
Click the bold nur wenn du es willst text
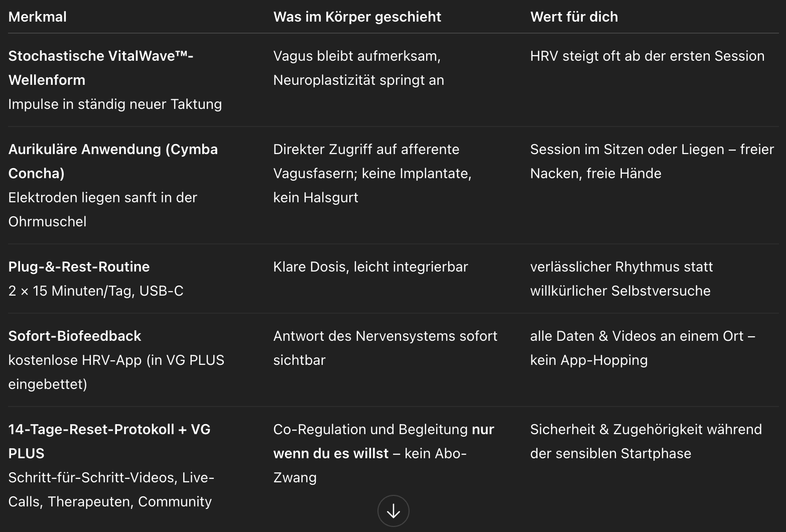coord(383,441)
